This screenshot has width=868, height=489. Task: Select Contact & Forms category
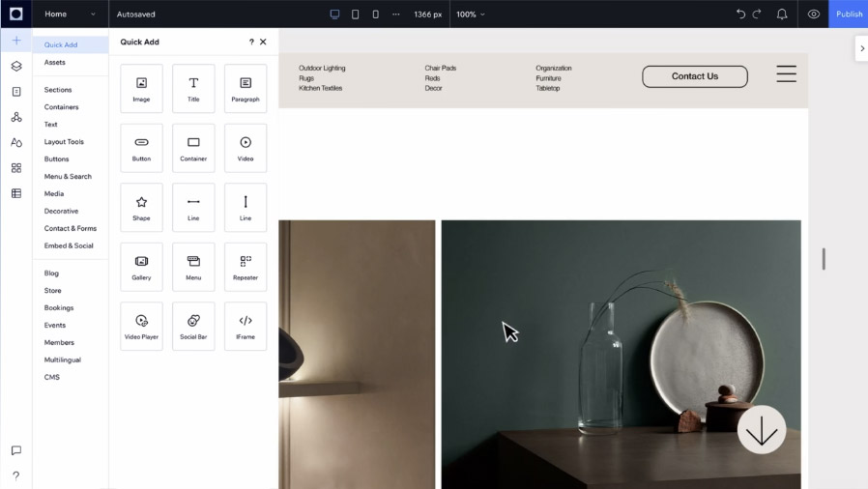coord(71,228)
